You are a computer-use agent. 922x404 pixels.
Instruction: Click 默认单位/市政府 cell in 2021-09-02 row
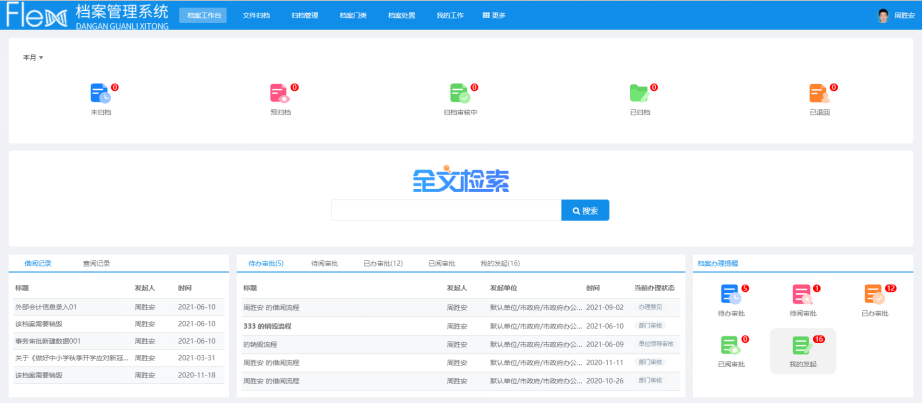(x=536, y=308)
